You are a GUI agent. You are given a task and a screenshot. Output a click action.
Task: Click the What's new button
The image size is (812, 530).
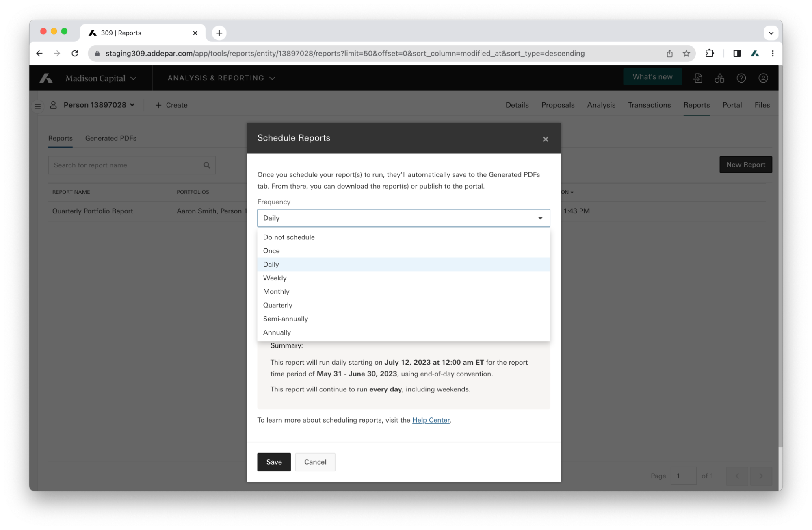652,77
